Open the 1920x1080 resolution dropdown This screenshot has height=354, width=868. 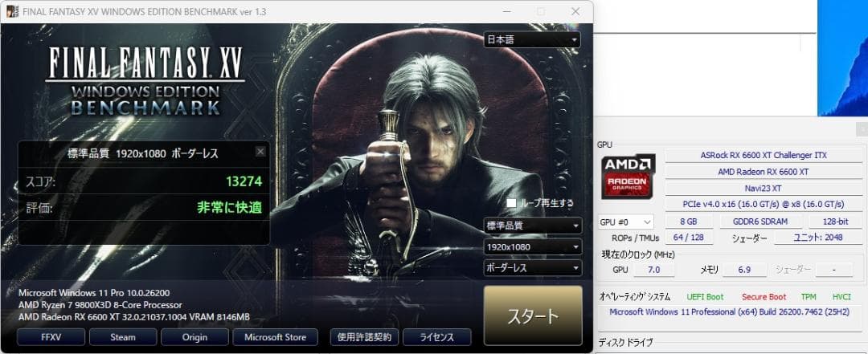533,246
